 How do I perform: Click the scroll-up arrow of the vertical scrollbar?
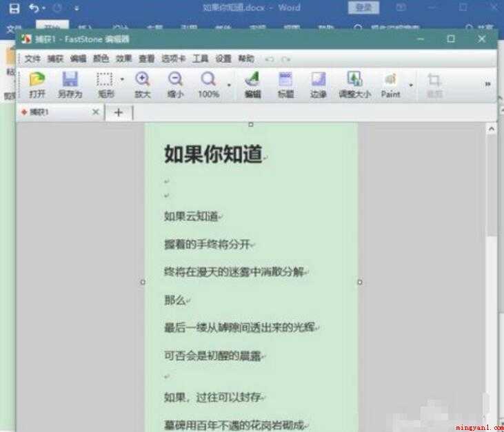click(x=492, y=129)
